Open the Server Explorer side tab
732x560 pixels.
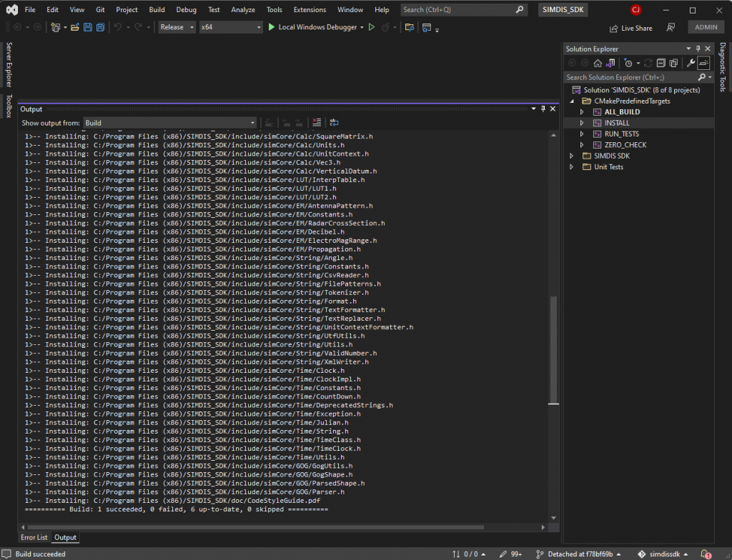coord(9,64)
